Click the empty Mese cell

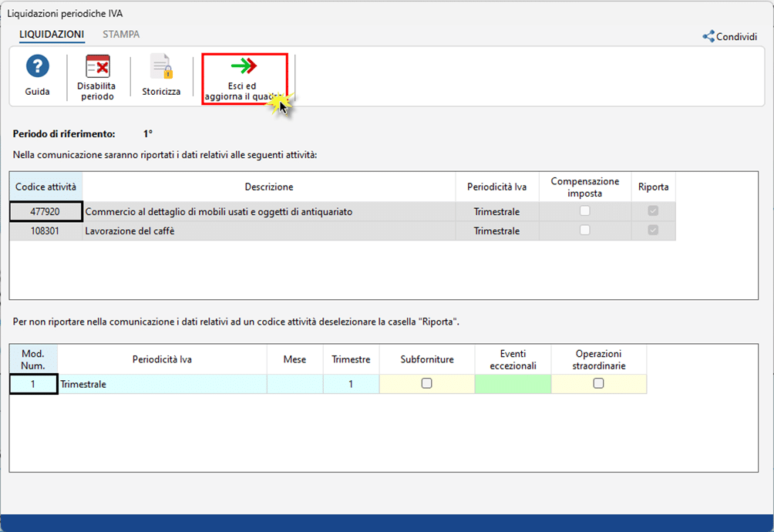pyautogui.click(x=294, y=384)
